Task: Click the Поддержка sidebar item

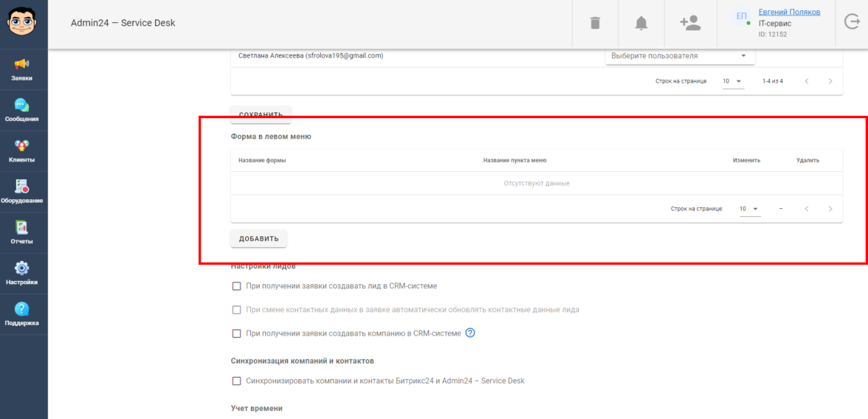Action: (22, 314)
